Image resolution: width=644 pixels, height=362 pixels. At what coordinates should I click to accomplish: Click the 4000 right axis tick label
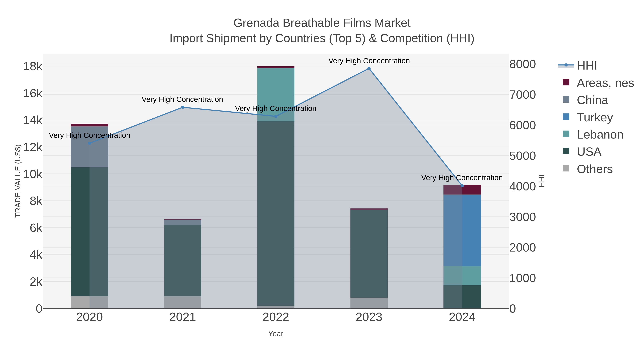pos(523,186)
